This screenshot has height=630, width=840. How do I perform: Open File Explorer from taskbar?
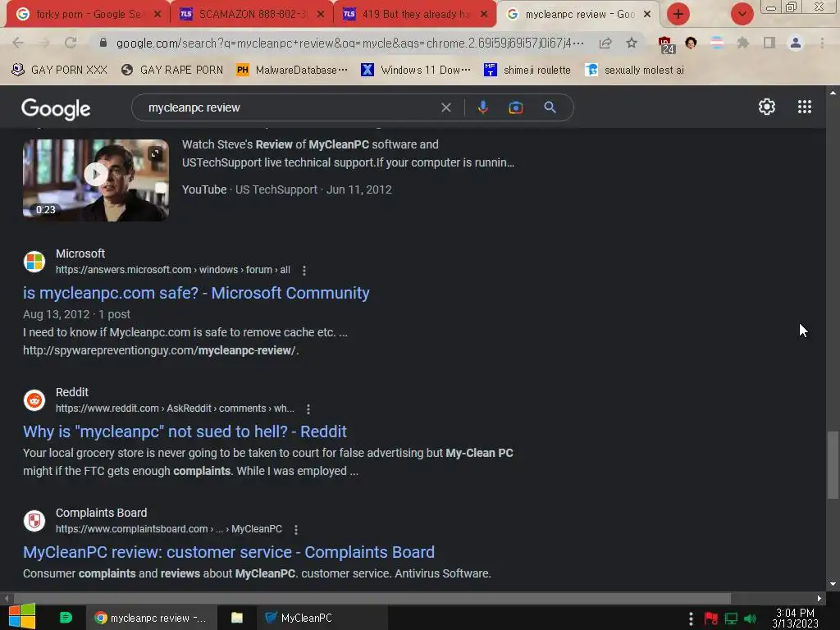pyautogui.click(x=237, y=618)
